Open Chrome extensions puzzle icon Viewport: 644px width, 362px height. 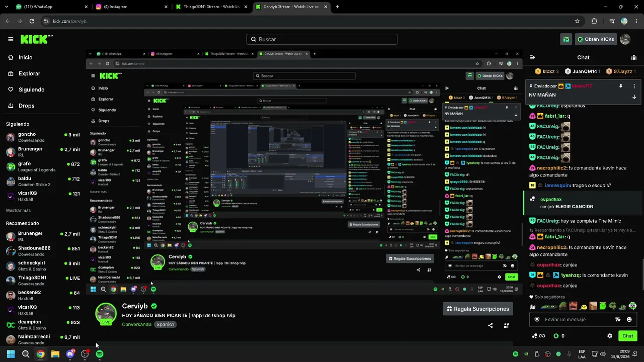click(594, 21)
